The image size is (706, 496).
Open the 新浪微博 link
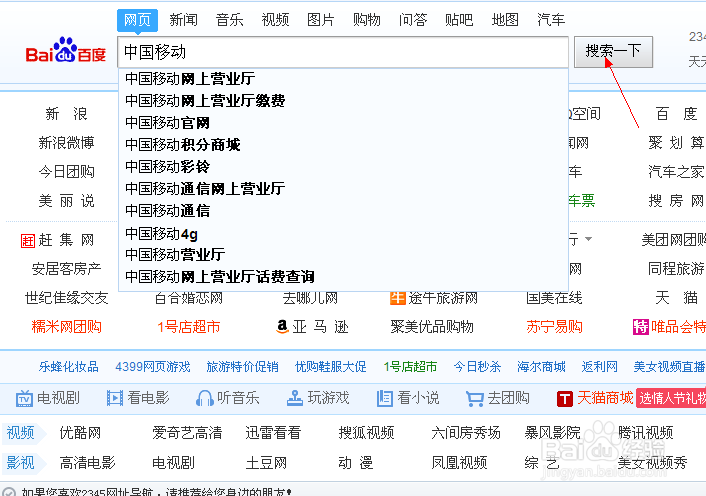point(66,143)
